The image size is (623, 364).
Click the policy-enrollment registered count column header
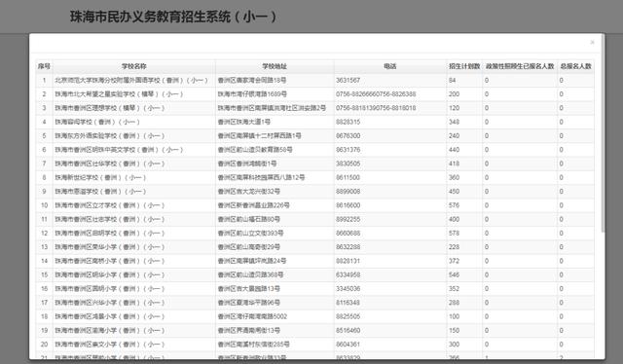(520, 66)
